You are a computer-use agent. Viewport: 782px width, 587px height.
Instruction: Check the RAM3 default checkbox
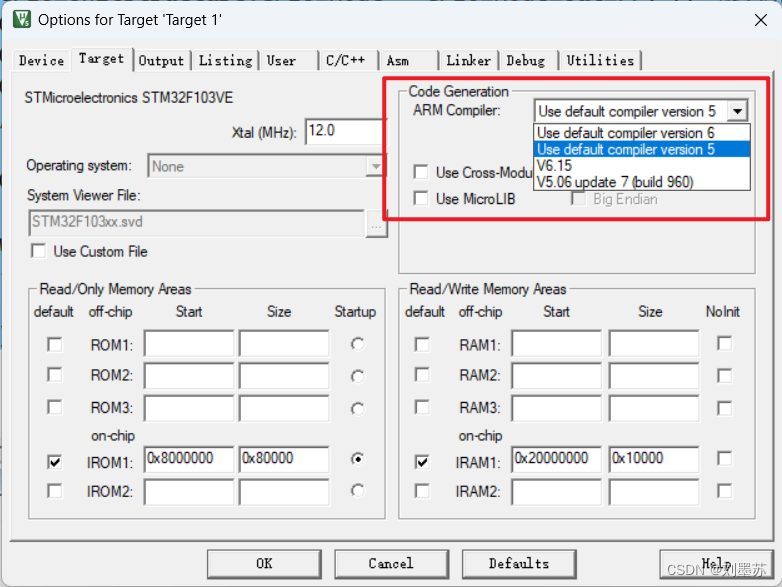point(422,407)
